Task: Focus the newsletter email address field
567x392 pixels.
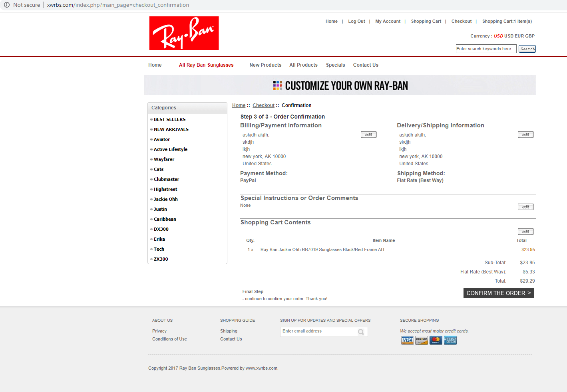Action: [324, 332]
